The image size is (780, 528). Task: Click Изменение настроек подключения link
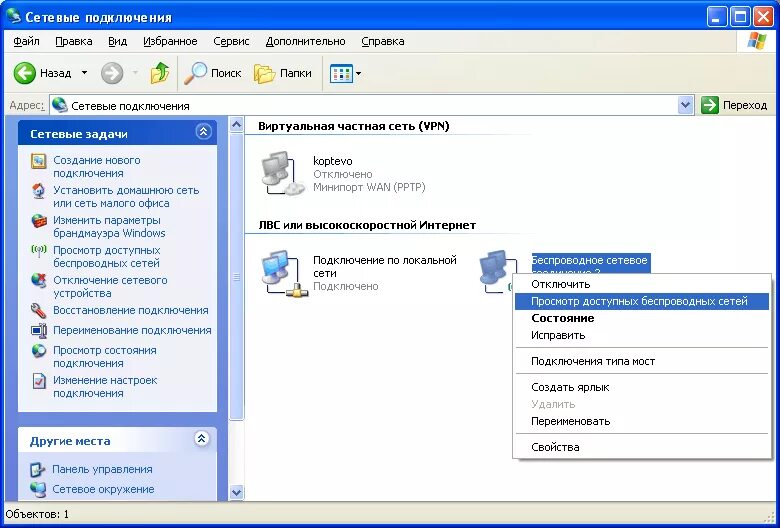pyautogui.click(x=105, y=387)
